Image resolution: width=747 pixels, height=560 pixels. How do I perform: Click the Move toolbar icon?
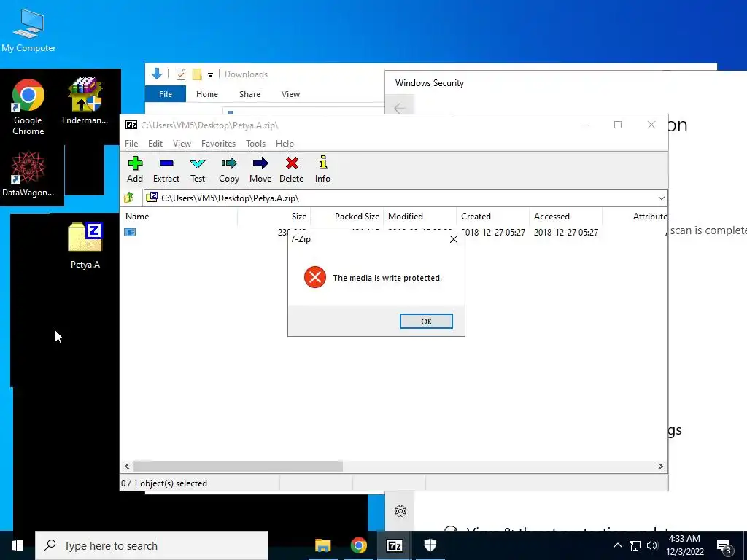coord(260,169)
